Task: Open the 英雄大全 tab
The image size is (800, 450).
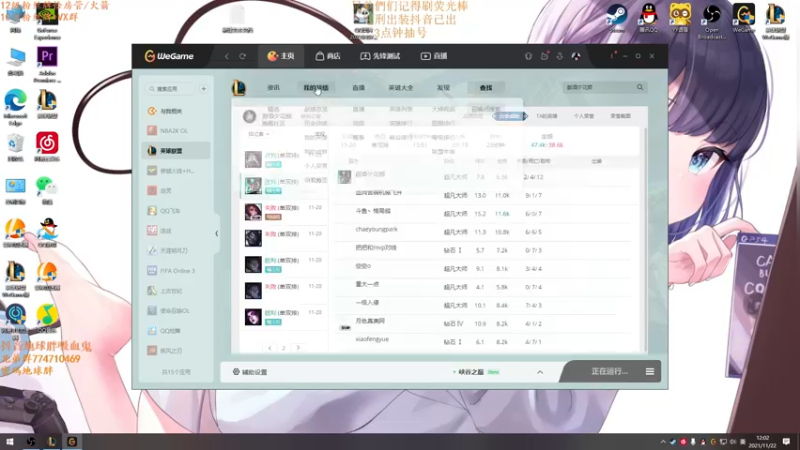Action: pos(401,88)
